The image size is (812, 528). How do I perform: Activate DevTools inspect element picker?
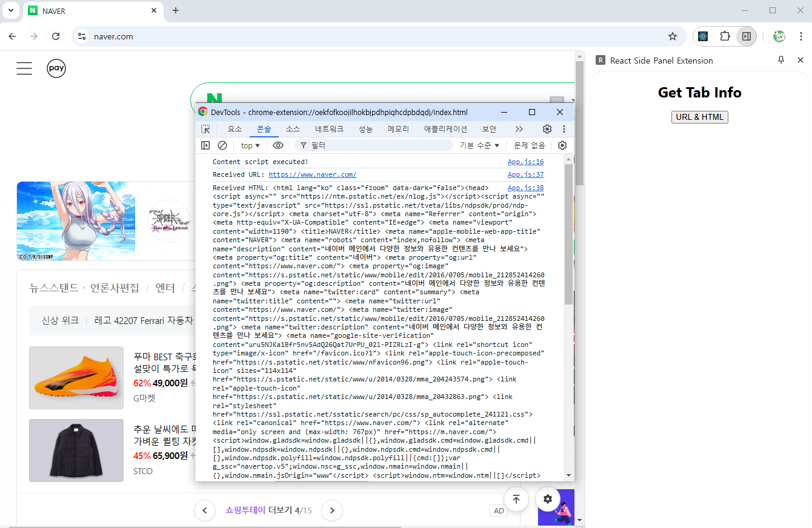coord(206,129)
